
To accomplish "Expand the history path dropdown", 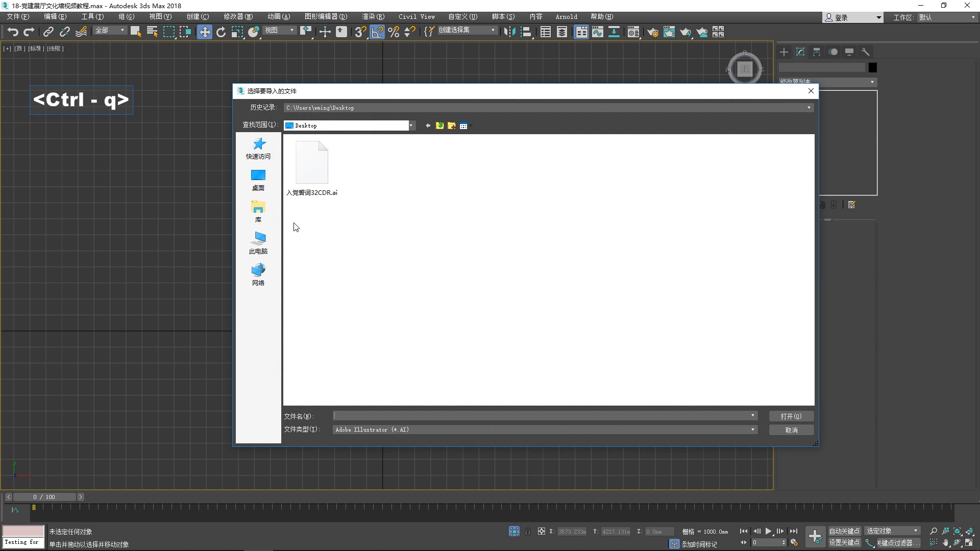I will [x=808, y=108].
